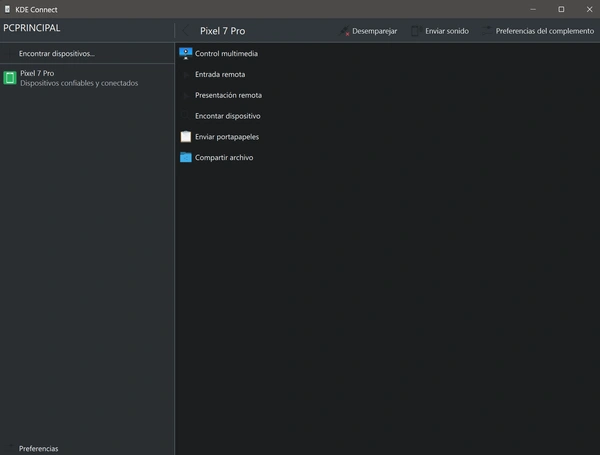The height and width of the screenshot is (455, 600).
Task: Open Preferencias at sidebar bottom
Action: point(87,448)
